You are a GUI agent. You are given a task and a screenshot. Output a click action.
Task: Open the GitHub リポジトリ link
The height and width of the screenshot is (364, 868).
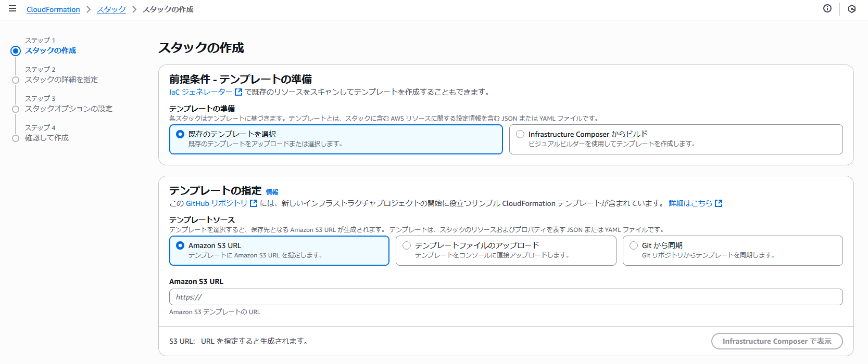[x=216, y=203]
